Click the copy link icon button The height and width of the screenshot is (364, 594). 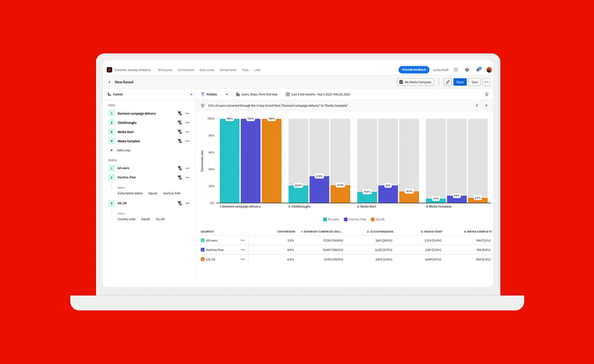pos(447,82)
